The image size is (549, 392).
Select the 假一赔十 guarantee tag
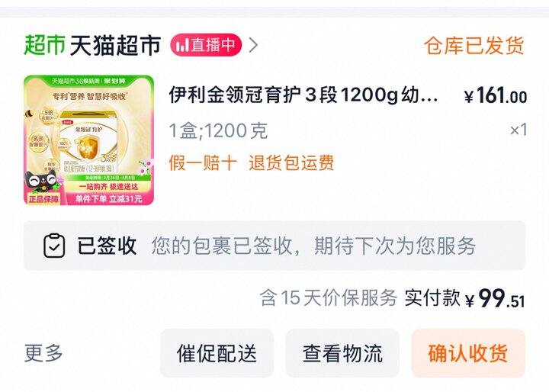pyautogui.click(x=203, y=163)
